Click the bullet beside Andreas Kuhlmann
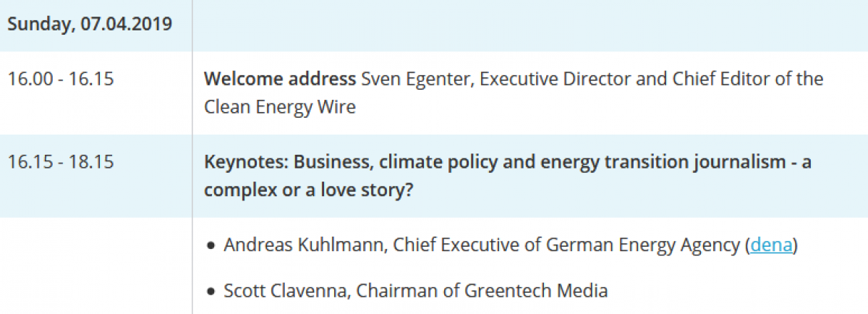The image size is (868, 314). tap(211, 247)
